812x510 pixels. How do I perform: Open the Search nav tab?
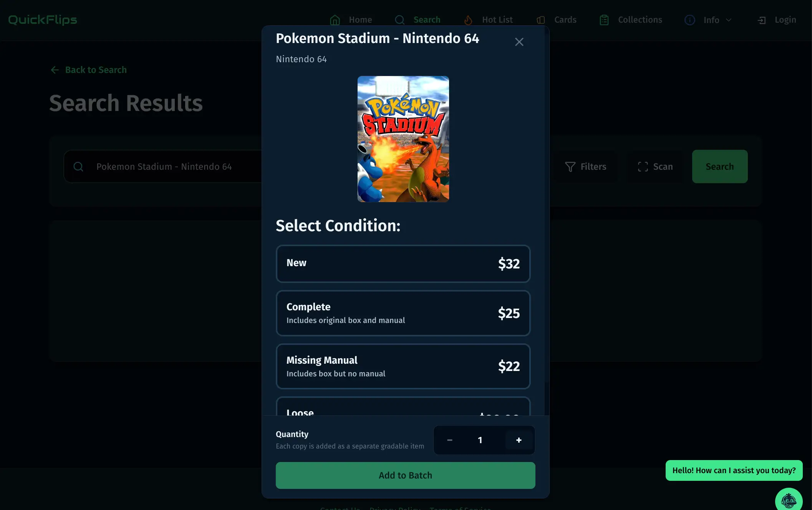418,20
